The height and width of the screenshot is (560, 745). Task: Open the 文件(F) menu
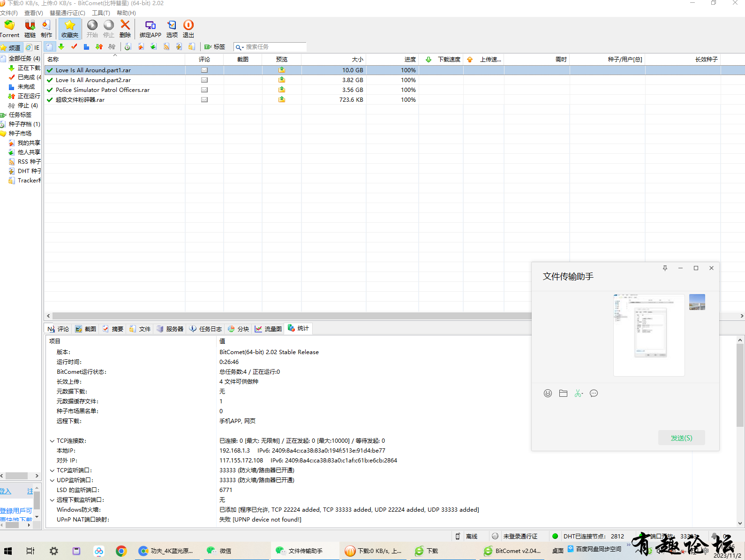pyautogui.click(x=9, y=13)
